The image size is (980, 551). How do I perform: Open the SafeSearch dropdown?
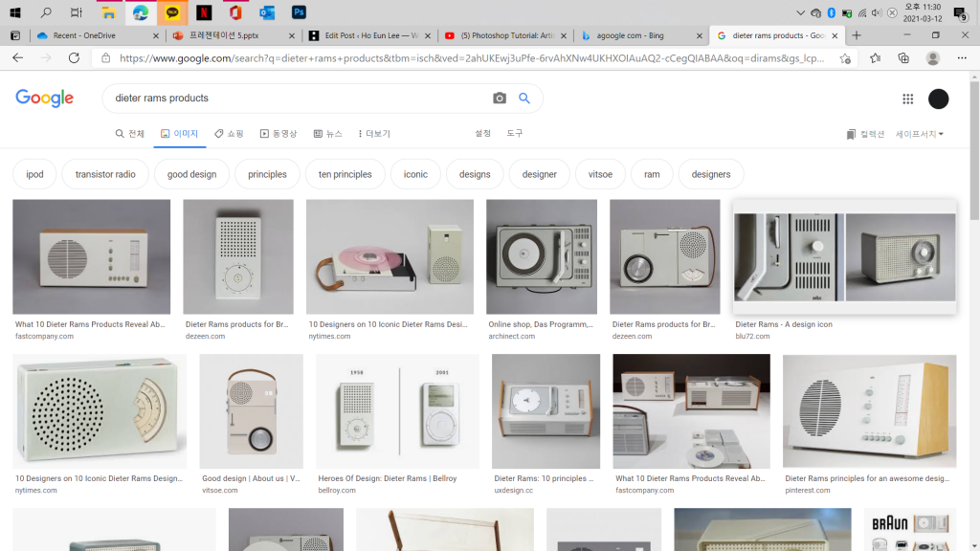(920, 134)
